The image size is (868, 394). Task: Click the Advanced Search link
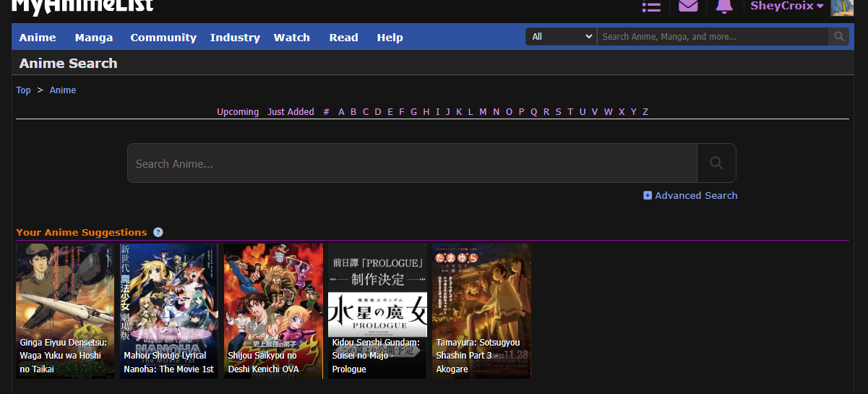point(696,195)
